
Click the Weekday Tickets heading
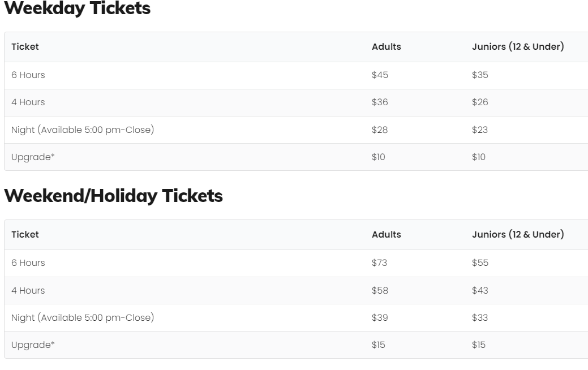77,8
